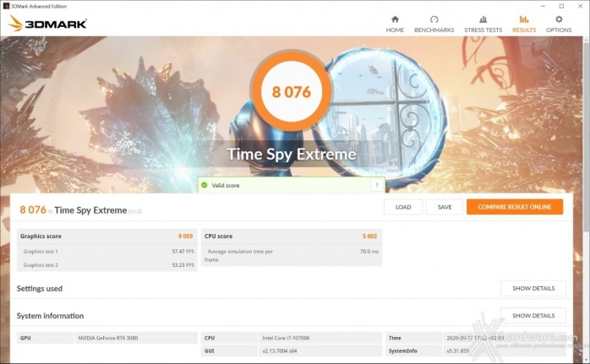This screenshot has width=590, height=364.
Task: Click the CPU score value 5 002
Action: (x=369, y=236)
